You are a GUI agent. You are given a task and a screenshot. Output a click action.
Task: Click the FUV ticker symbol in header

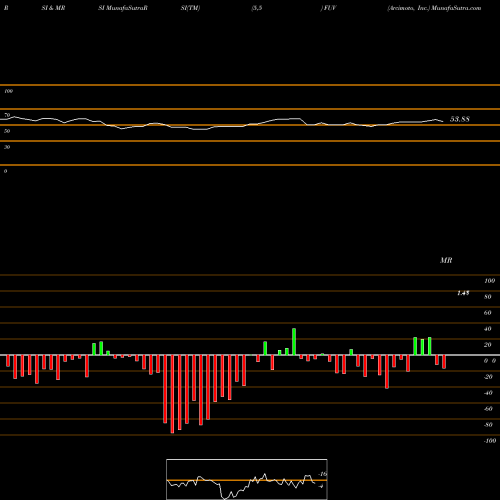pyautogui.click(x=330, y=8)
